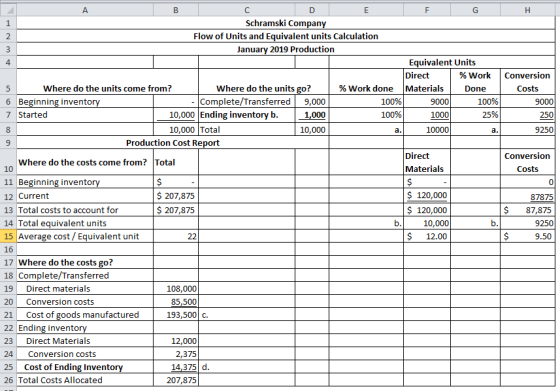This screenshot has height=391, width=560.
Task: Select 'Where do the costs come from?' cell
Action: (85, 162)
